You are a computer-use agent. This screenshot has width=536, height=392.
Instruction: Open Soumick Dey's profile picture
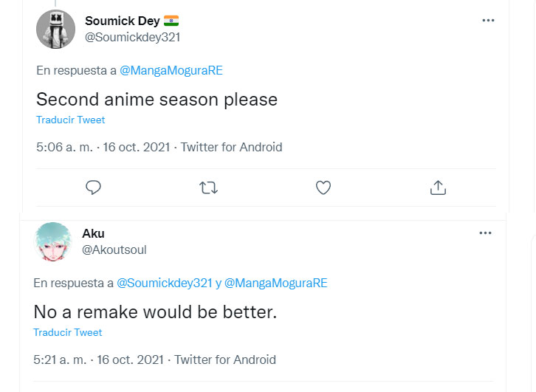pyautogui.click(x=55, y=30)
